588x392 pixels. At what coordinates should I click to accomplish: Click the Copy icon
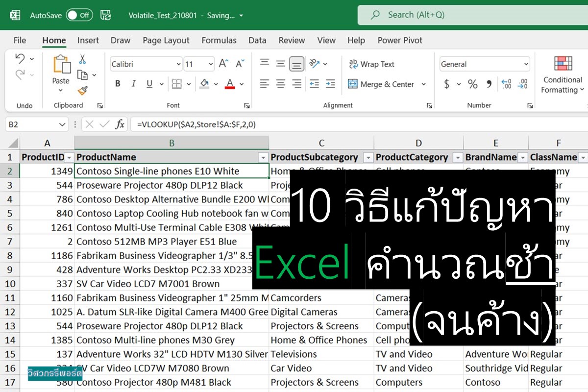pyautogui.click(x=82, y=74)
